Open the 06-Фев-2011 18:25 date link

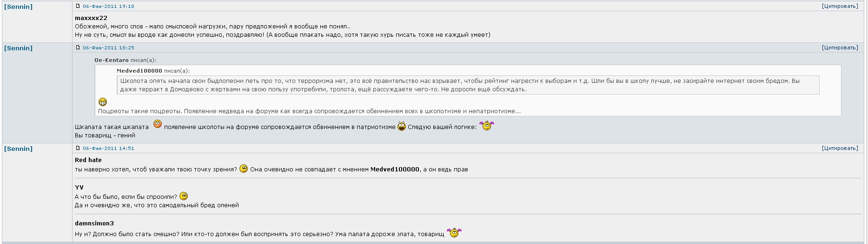pos(108,47)
